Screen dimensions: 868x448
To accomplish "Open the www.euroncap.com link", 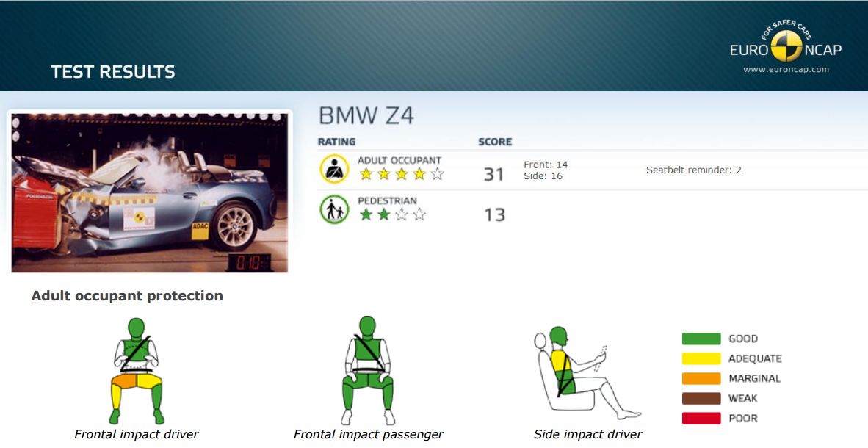I will 786,69.
